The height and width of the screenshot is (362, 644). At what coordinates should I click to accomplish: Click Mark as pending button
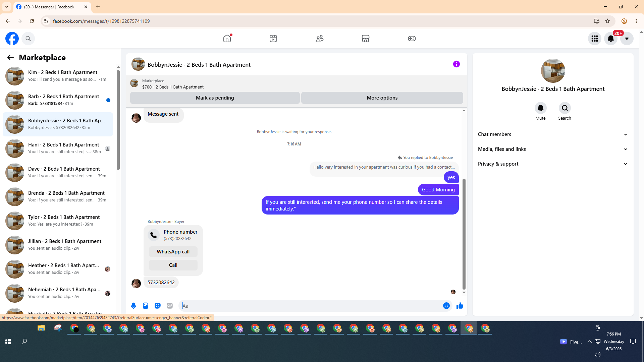(x=215, y=98)
